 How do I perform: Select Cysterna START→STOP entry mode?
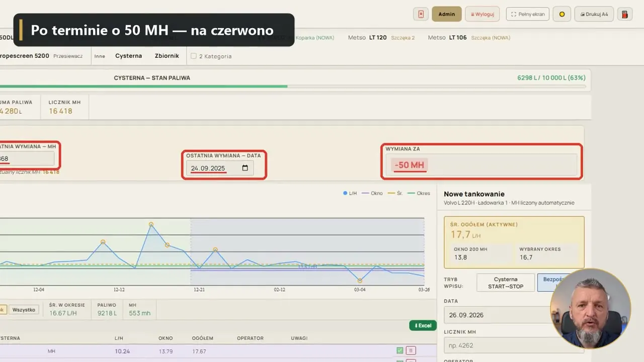(506, 283)
